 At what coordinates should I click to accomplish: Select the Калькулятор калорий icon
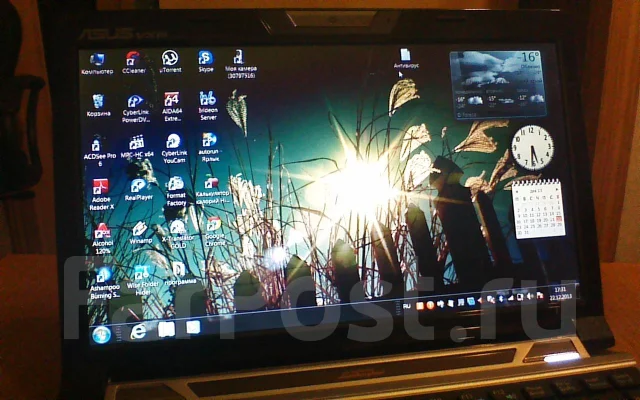coord(212,190)
